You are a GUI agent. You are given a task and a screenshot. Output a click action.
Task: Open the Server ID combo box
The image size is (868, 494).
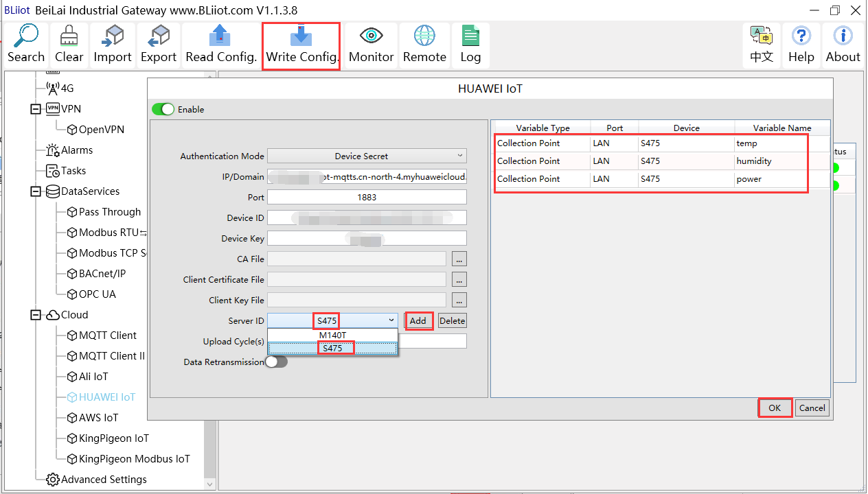click(332, 320)
